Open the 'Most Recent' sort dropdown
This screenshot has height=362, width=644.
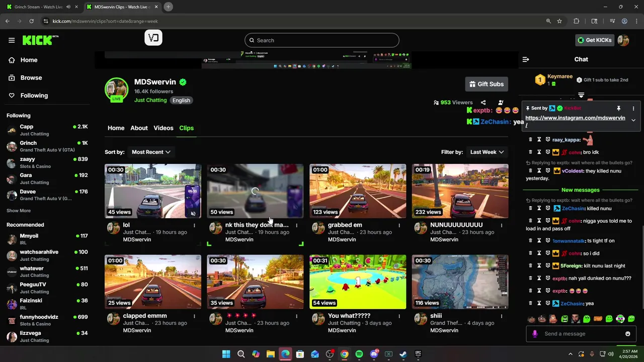151,152
